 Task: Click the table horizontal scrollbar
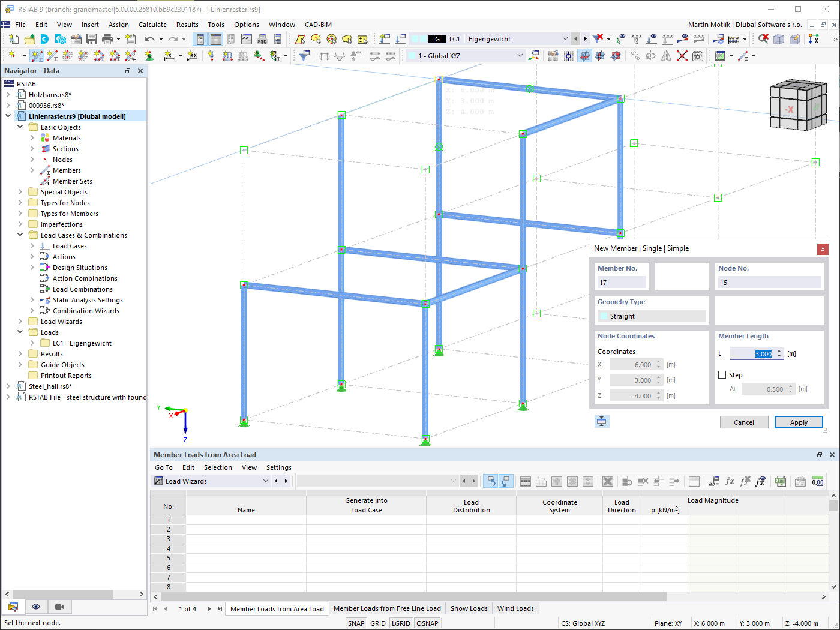(x=414, y=596)
